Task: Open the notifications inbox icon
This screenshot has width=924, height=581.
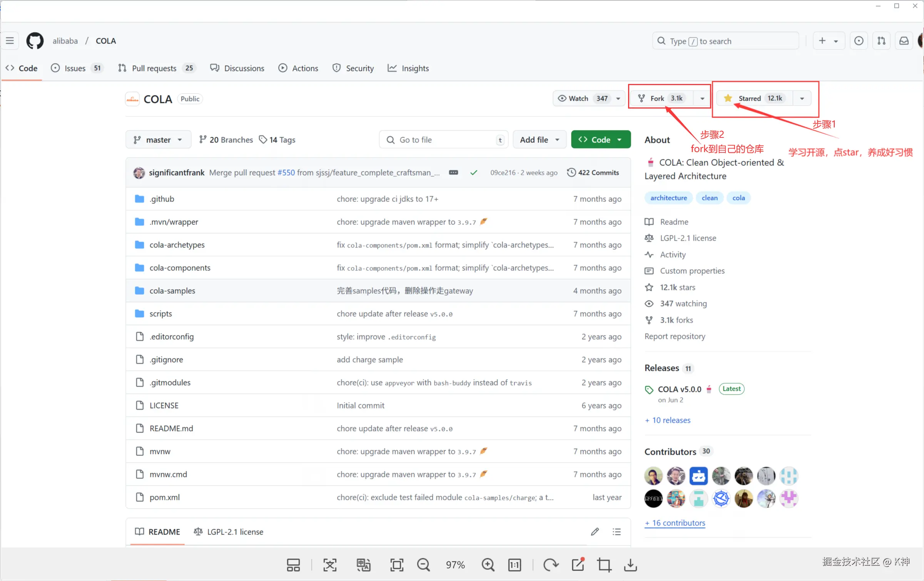Action: (904, 41)
